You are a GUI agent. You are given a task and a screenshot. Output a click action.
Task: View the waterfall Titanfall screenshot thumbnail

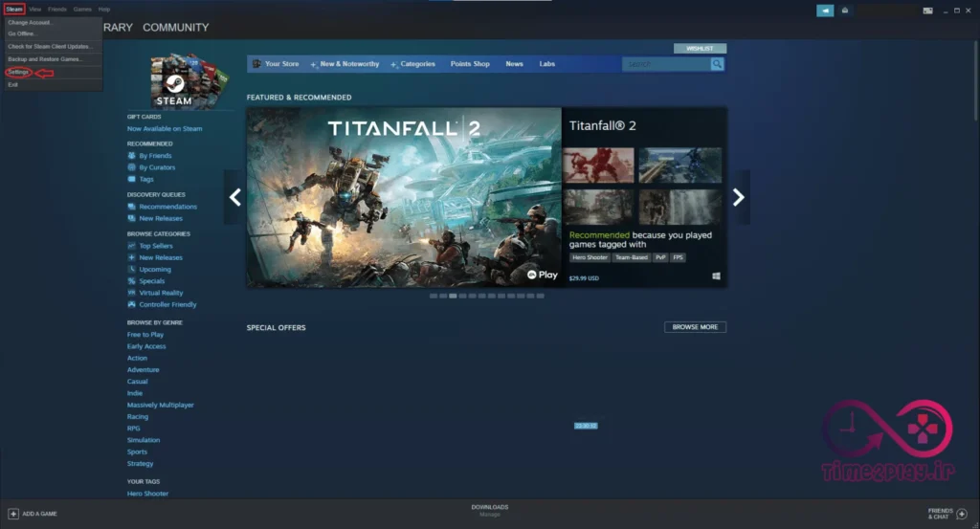[x=680, y=207]
